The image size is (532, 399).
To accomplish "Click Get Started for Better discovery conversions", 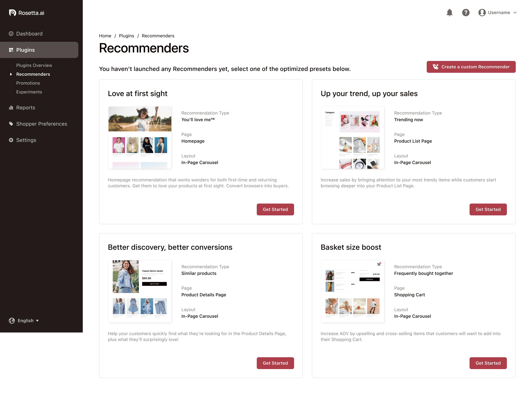I will tap(275, 363).
